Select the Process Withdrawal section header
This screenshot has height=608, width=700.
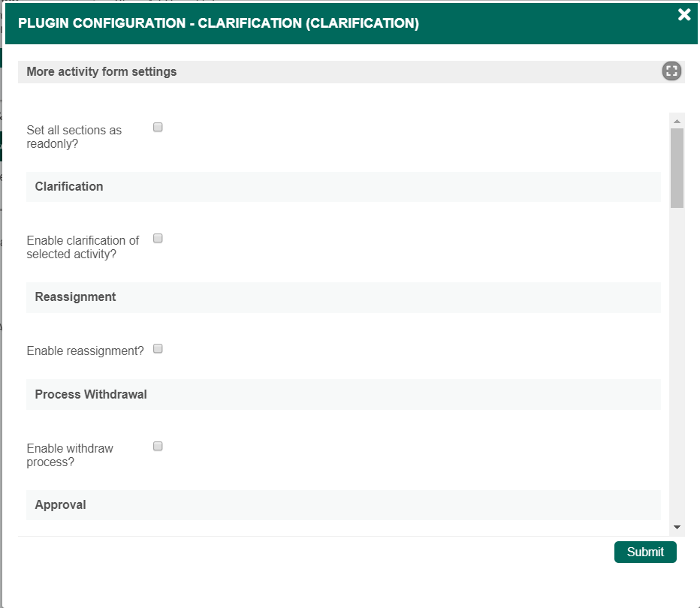tap(343, 394)
